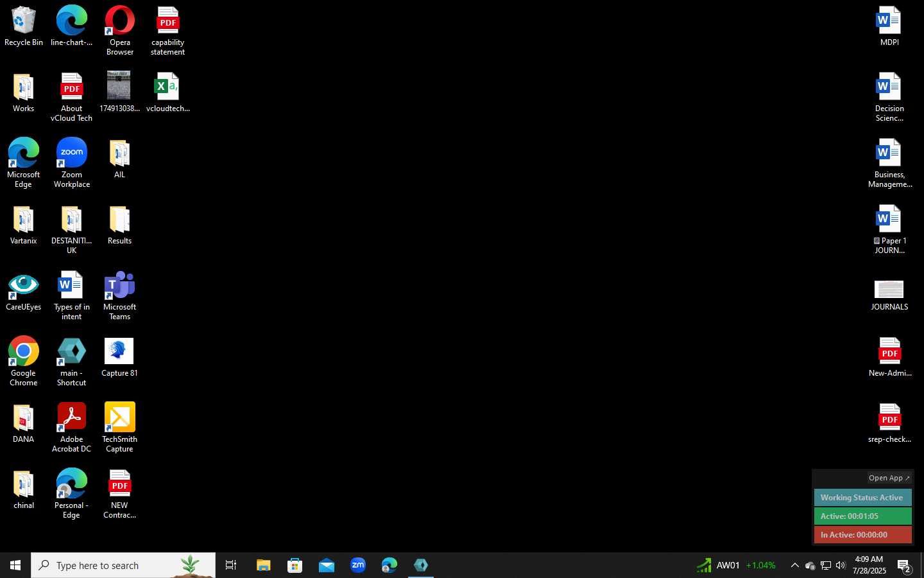Click the OneDrive cloud tray icon

point(810,565)
